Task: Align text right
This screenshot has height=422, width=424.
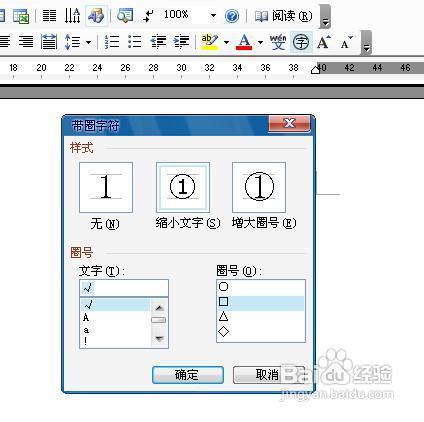Action: [x=26, y=42]
